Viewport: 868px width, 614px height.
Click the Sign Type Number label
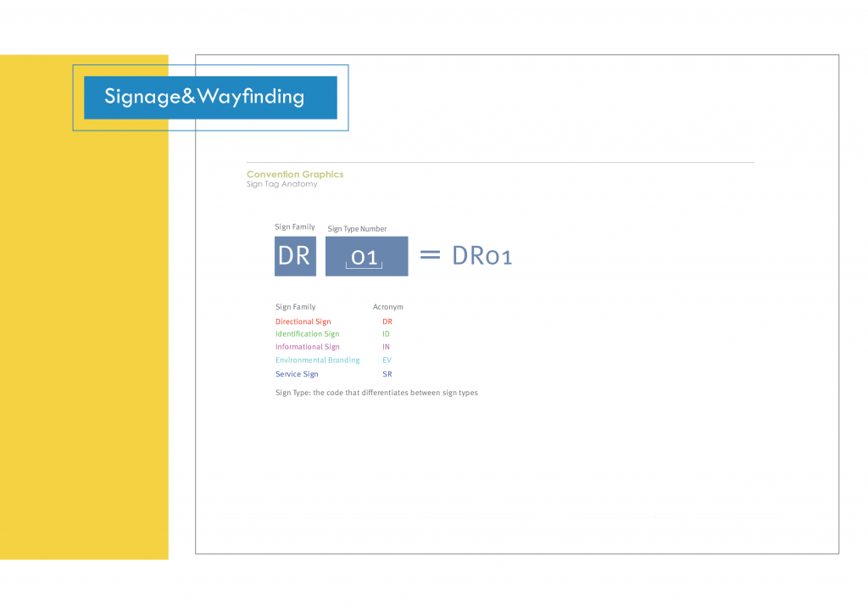(357, 229)
